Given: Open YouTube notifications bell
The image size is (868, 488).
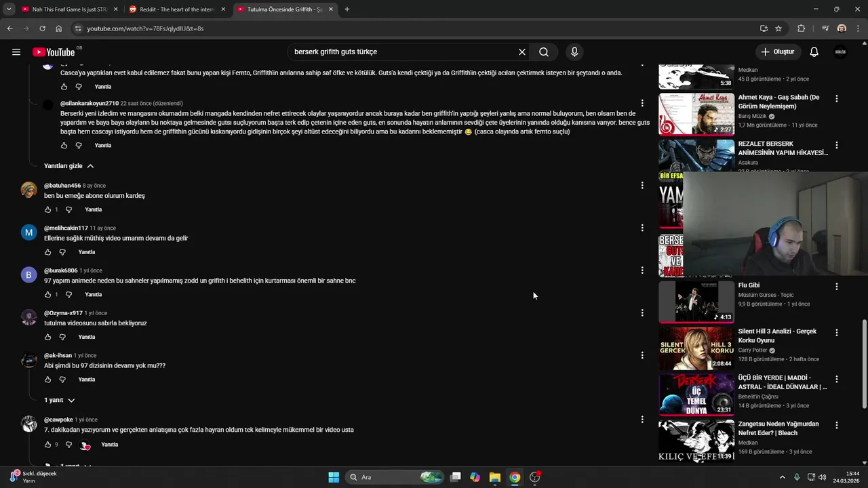Looking at the screenshot, I should coord(814,52).
